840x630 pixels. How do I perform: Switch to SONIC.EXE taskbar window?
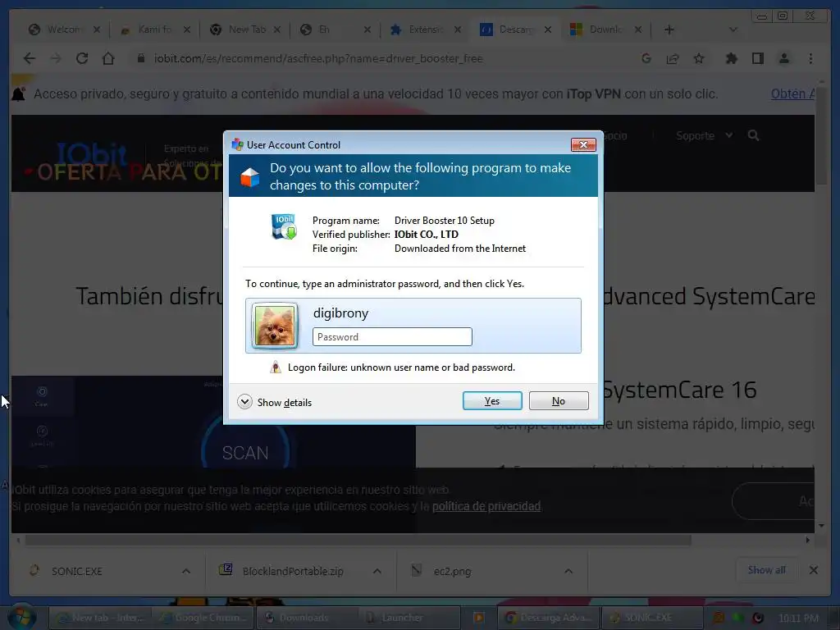pos(651,618)
